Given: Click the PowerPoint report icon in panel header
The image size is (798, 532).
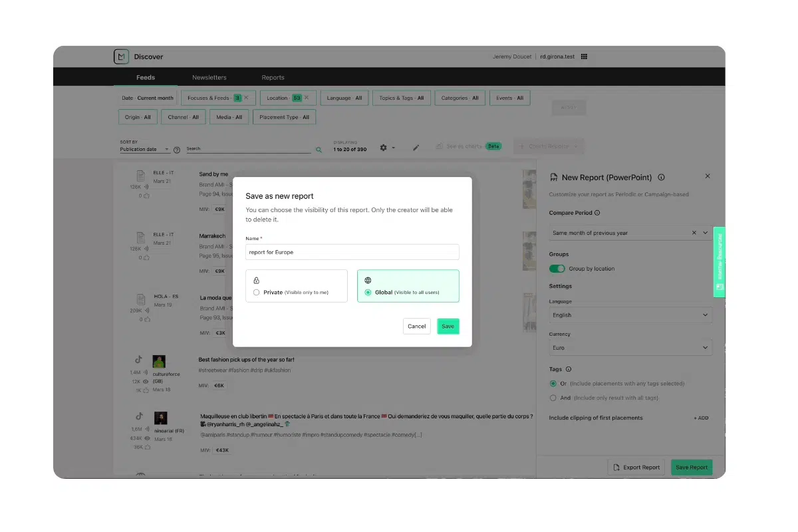Looking at the screenshot, I should [x=553, y=177].
